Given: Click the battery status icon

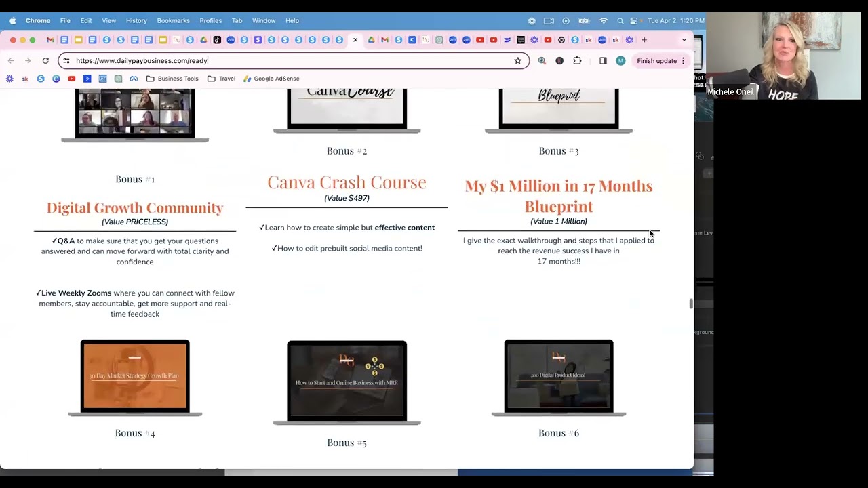Looking at the screenshot, I should tap(584, 21).
